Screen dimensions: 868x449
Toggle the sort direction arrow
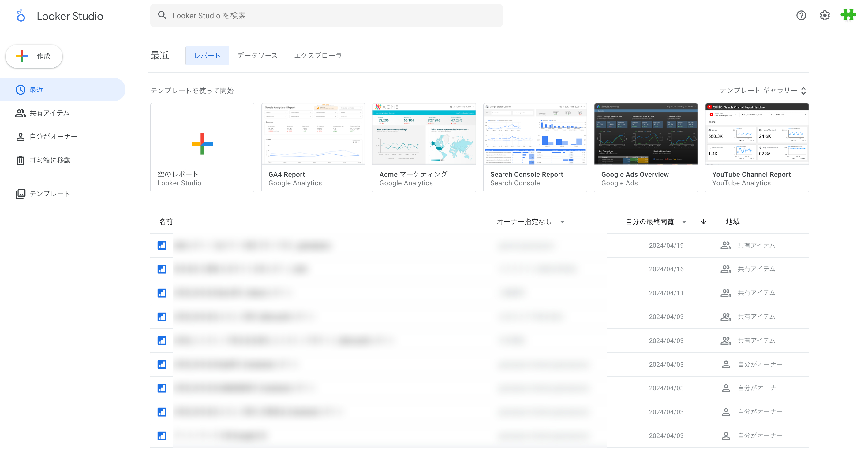click(704, 222)
